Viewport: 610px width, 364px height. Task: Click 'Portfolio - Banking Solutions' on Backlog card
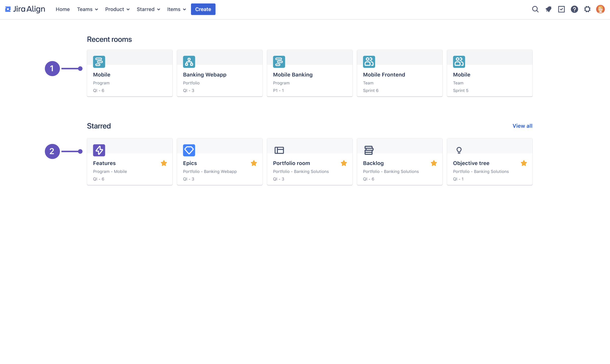[x=391, y=172]
